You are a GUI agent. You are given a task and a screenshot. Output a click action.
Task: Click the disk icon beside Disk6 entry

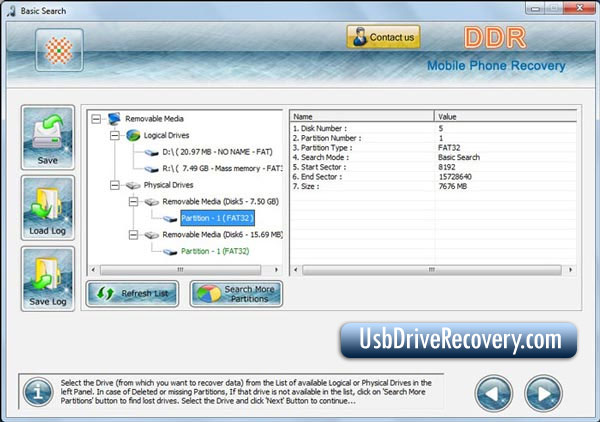(152, 235)
